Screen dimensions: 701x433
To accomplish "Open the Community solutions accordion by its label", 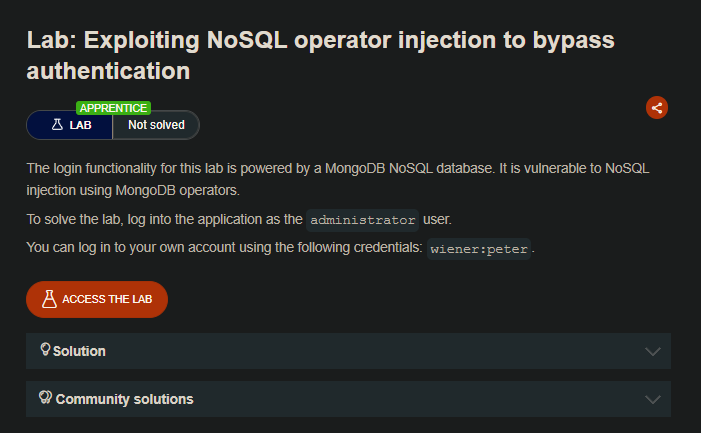I will [124, 399].
